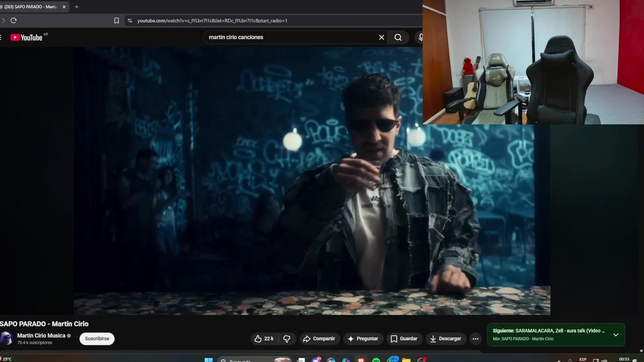Bookmark this page using the bookmark icon
This screenshot has width=644, height=362.
click(116, 21)
